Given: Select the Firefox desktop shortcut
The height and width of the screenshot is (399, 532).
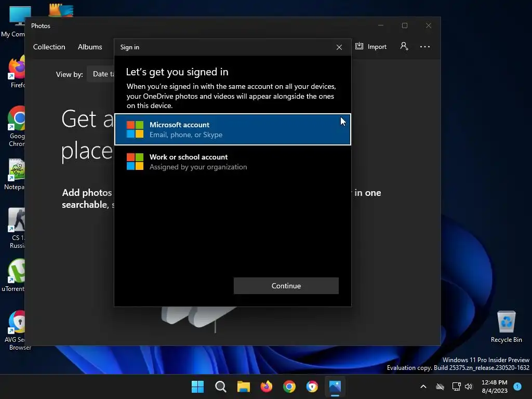Looking at the screenshot, I should 16,72.
